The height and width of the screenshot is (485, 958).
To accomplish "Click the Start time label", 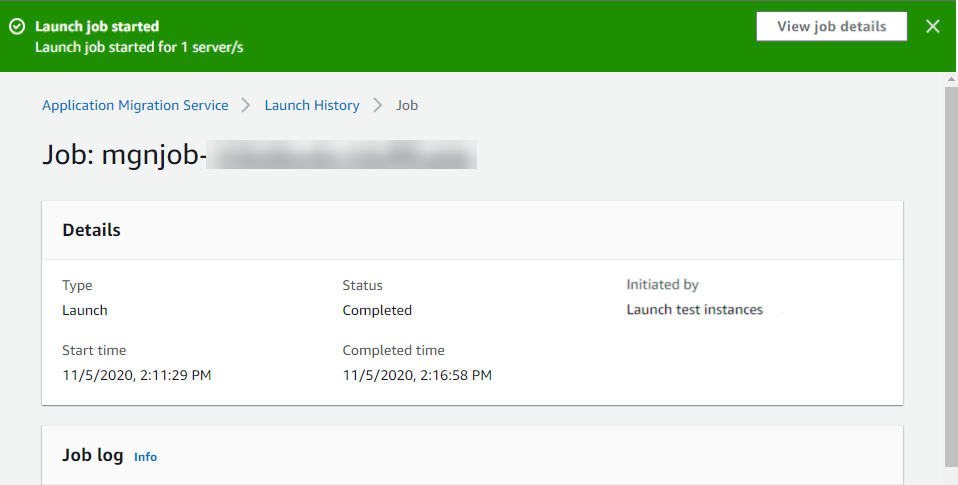I will [94, 351].
